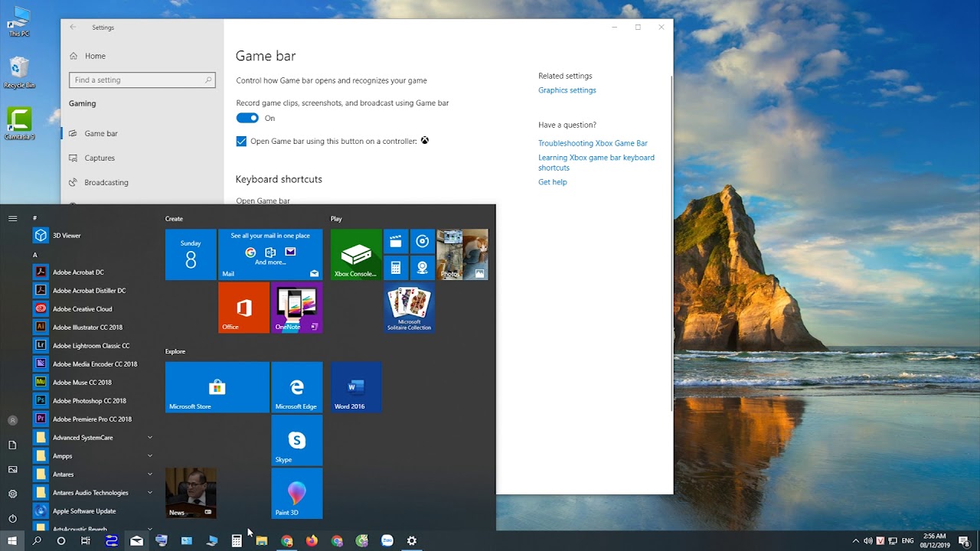The image size is (980, 551).
Task: Click the Windows Start button
Action: click(x=12, y=541)
